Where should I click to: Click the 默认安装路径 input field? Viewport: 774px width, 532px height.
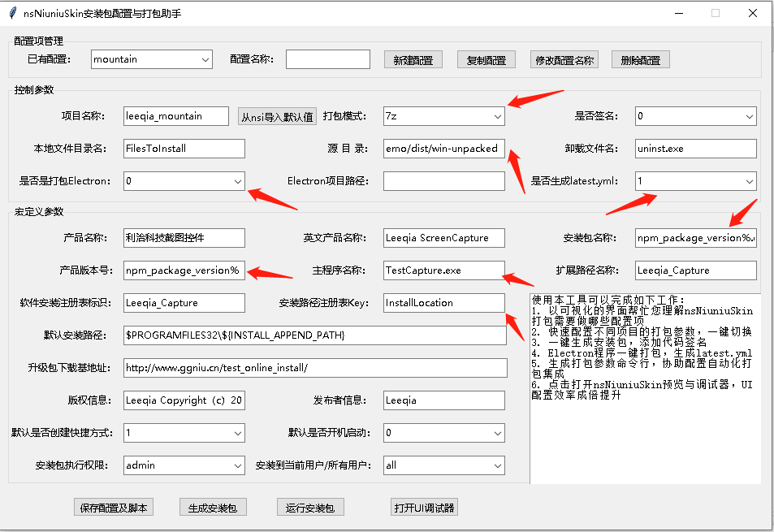315,335
